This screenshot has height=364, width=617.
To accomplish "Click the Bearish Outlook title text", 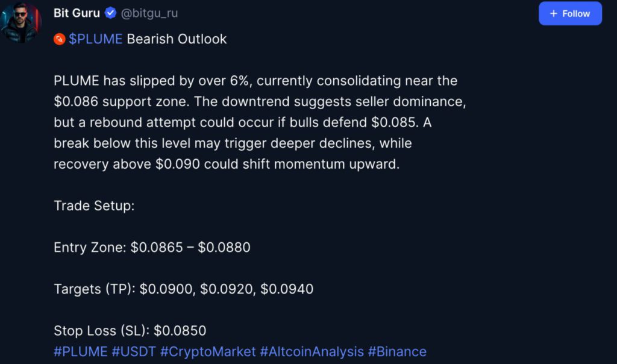I will 177,39.
